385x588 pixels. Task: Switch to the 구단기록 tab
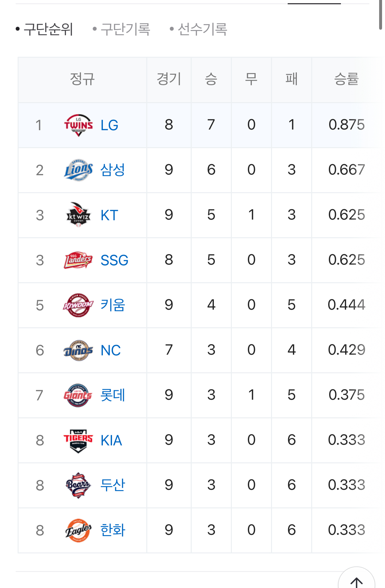coord(125,29)
